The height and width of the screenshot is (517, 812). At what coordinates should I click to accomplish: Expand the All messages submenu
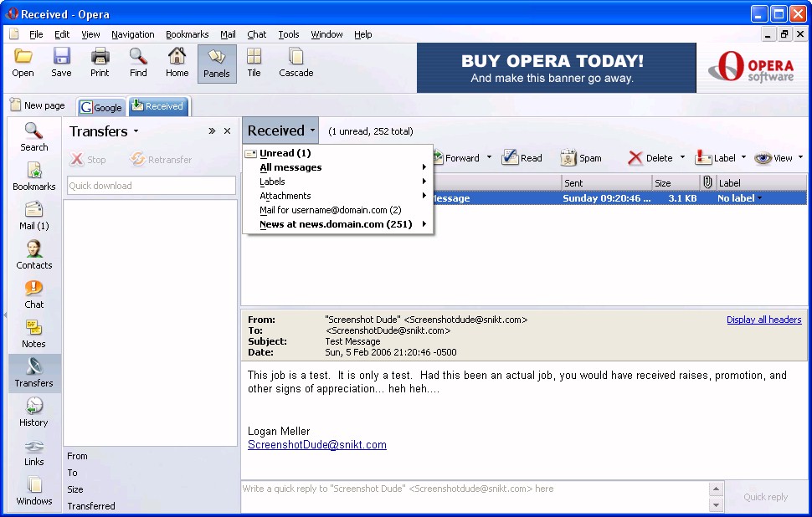(x=337, y=167)
